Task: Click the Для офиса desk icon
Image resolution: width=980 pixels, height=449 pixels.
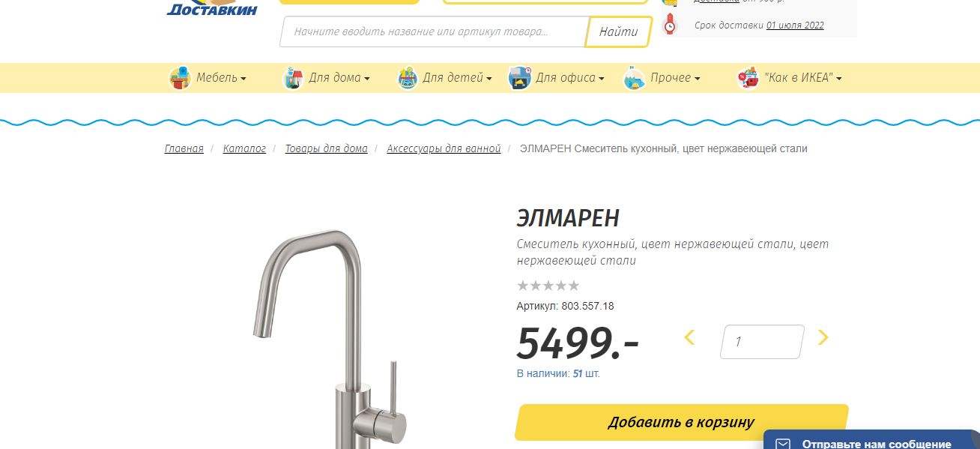Action: (520, 78)
